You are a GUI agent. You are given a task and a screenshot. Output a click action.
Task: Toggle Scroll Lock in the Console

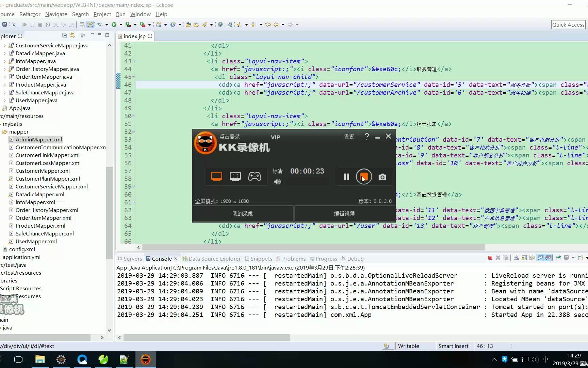coord(524,258)
